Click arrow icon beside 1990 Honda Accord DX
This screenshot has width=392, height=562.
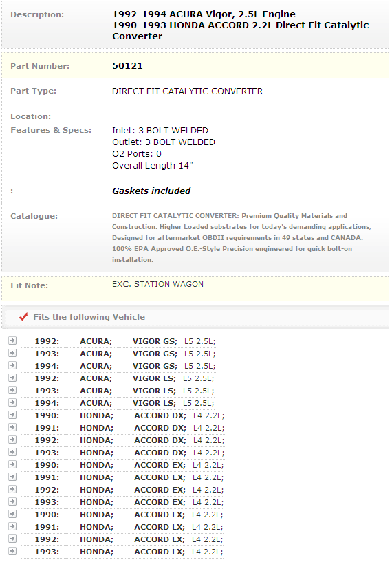[12, 415]
